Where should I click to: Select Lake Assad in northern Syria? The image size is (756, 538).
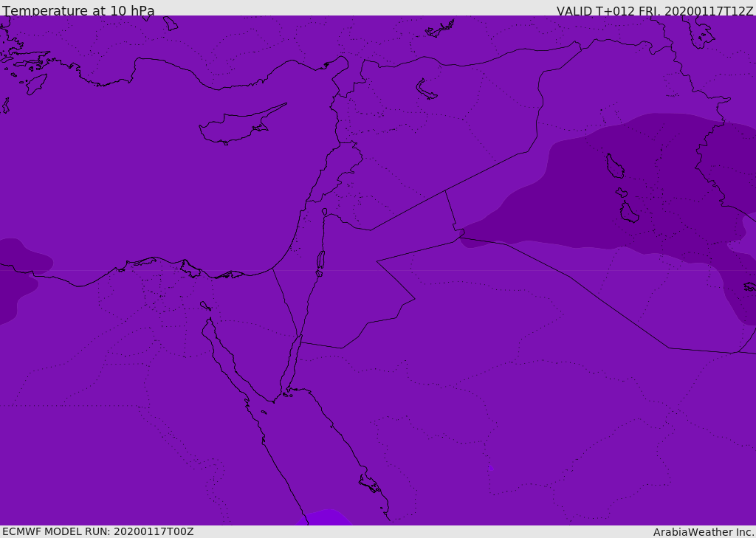426,90
